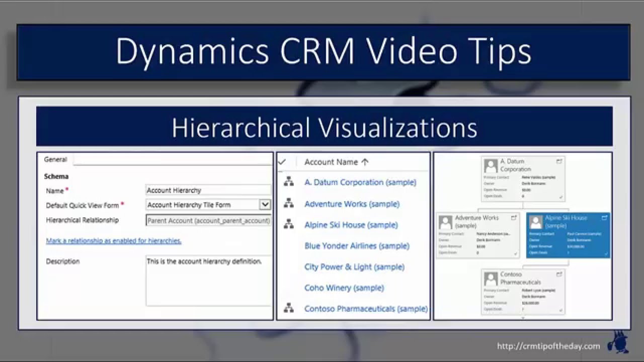Click the CRM tip of the day mascot logo

[617, 342]
